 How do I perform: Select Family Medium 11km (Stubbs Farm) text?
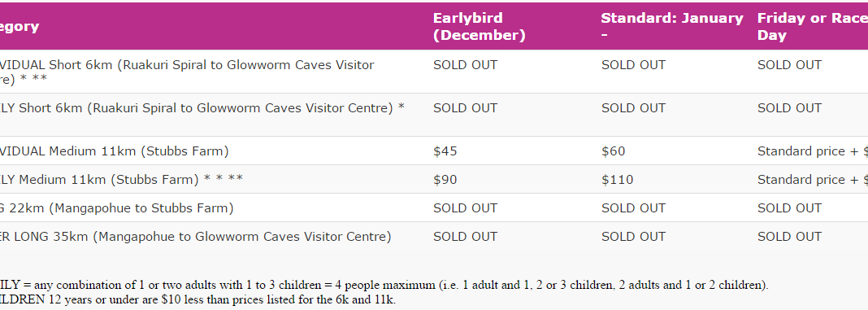coord(121,179)
